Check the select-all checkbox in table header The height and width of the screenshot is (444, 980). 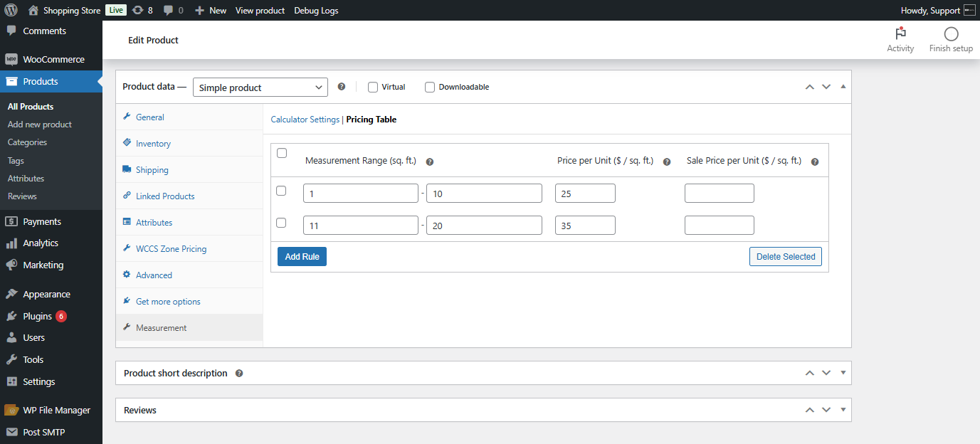pos(282,153)
